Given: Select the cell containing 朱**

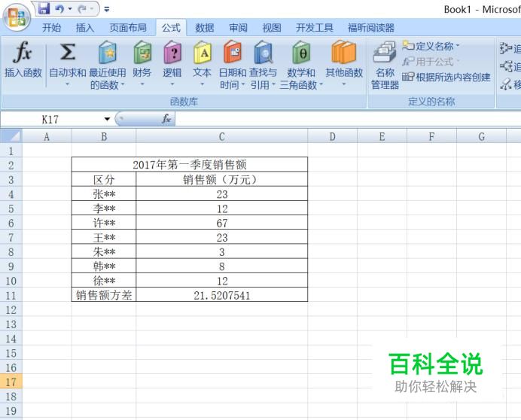Looking at the screenshot, I should pos(104,251).
